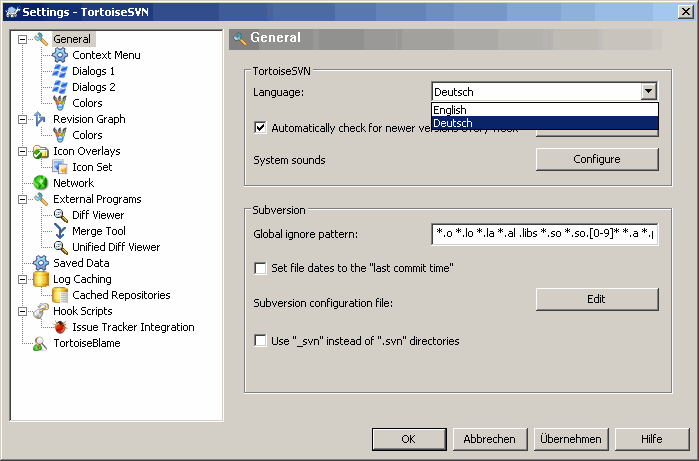The image size is (699, 461).
Task: Click the Übernehmen button
Action: [x=571, y=439]
